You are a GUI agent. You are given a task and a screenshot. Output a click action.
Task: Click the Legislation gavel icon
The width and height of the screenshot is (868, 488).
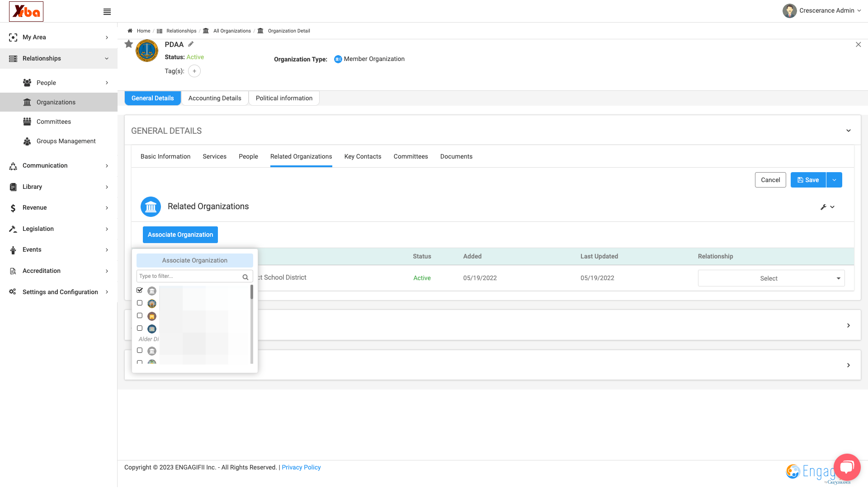13,229
